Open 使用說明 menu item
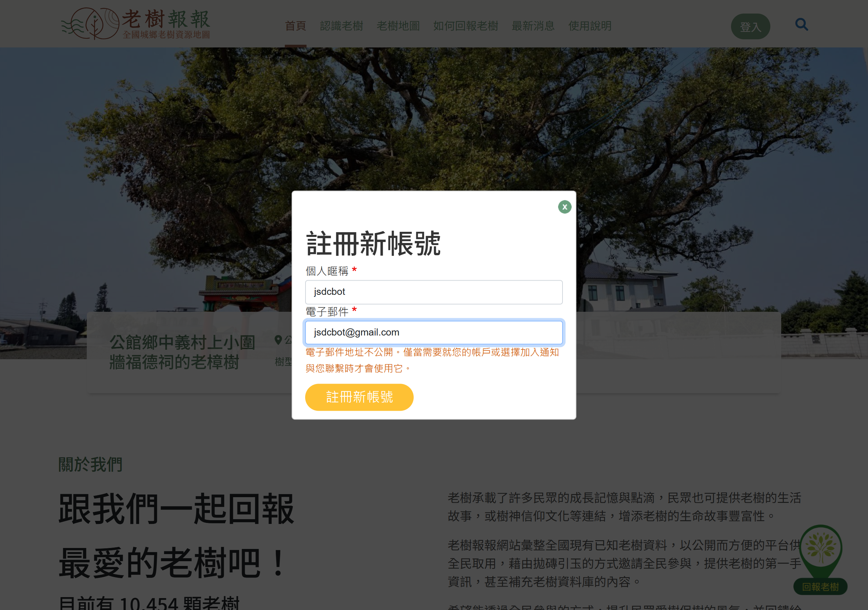Image resolution: width=868 pixels, height=610 pixels. click(590, 26)
